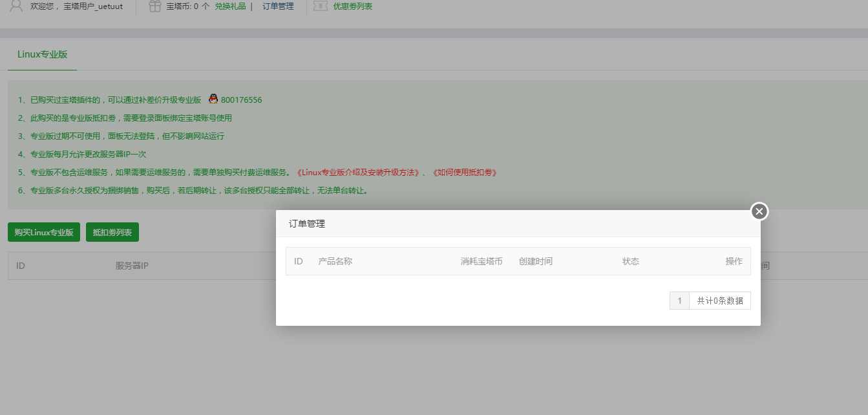Open the 《如何使用抵扣券》 link
This screenshot has width=868, height=415.
click(x=464, y=173)
